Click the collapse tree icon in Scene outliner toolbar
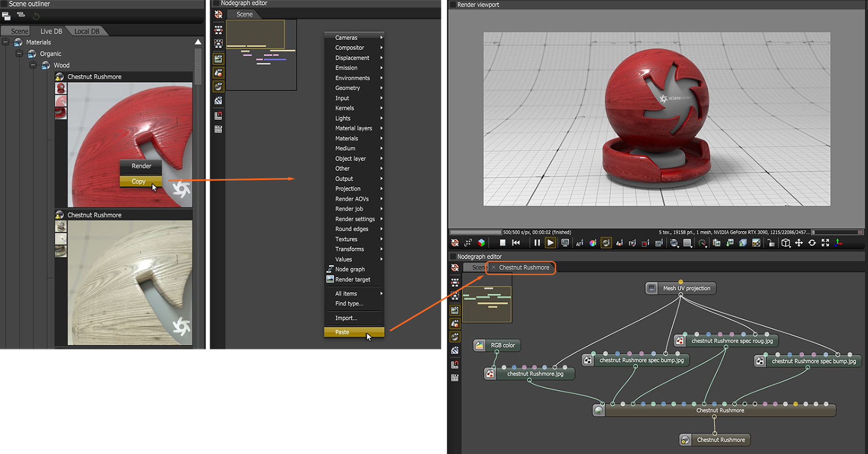The image size is (868, 454). 21,14
